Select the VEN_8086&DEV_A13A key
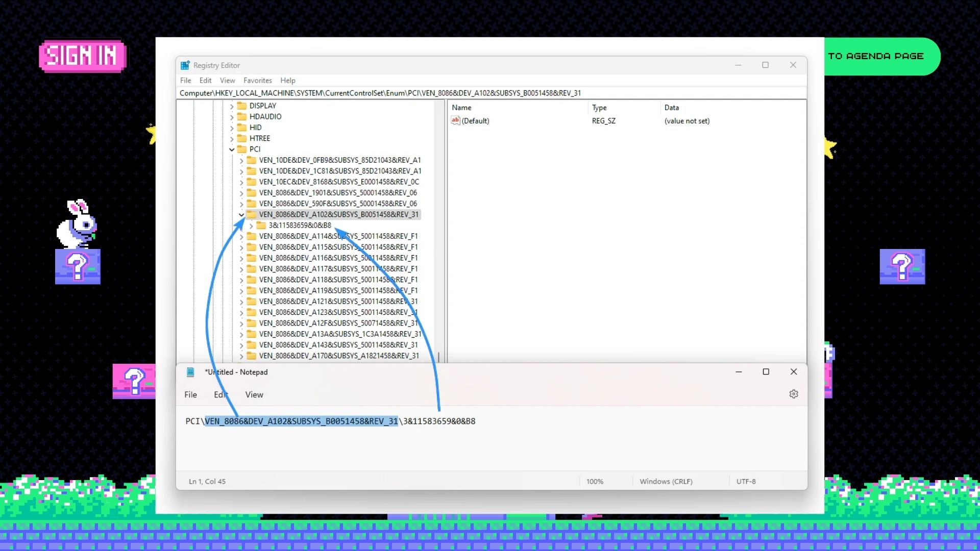The image size is (980, 551). 340,334
